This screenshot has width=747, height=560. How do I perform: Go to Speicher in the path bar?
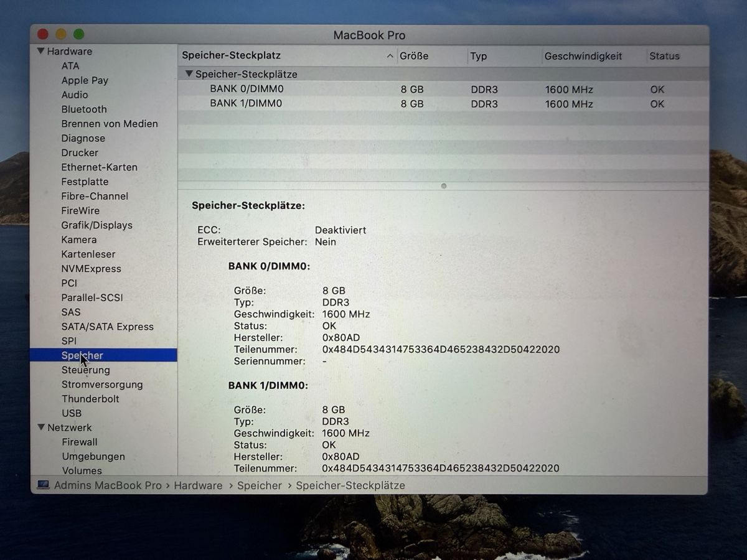coord(259,485)
